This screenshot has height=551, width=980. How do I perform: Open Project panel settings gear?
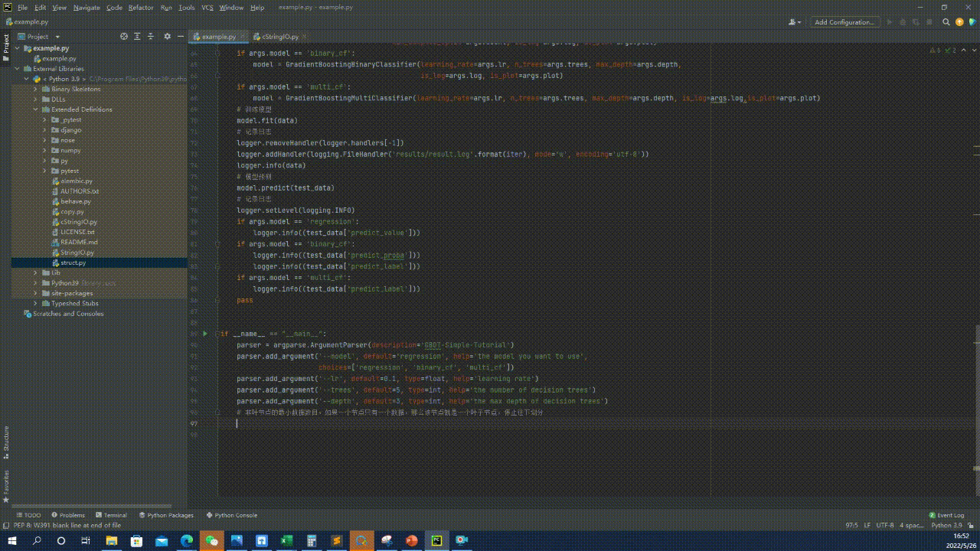pyautogui.click(x=168, y=36)
